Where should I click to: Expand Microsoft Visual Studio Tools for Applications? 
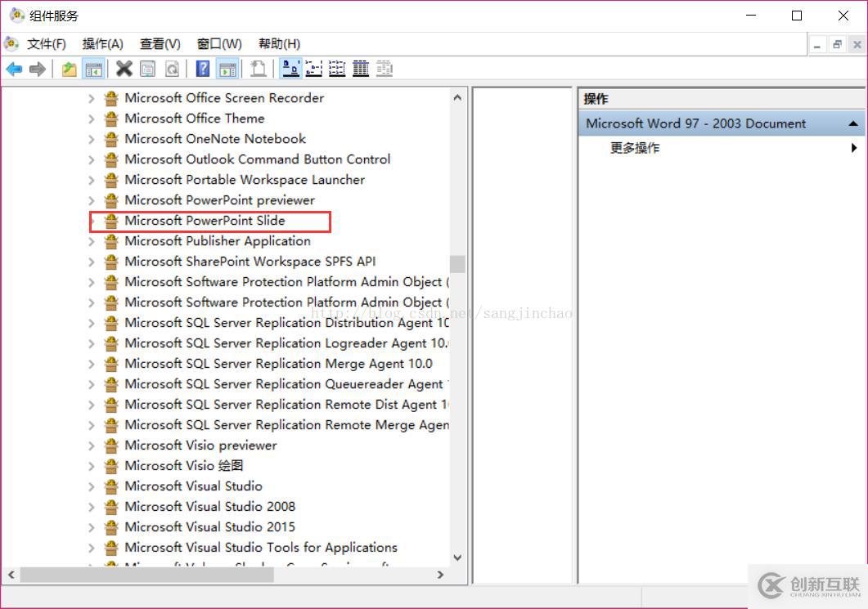[92, 549]
